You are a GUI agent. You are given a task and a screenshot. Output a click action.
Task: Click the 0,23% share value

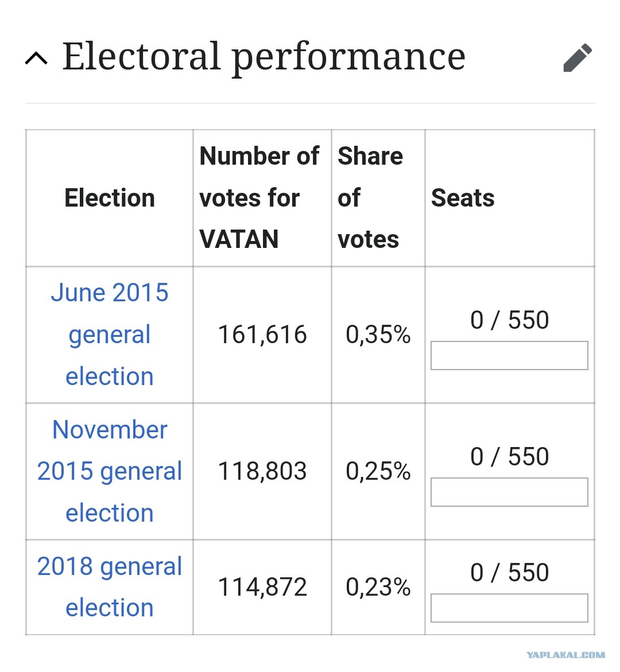(x=378, y=586)
